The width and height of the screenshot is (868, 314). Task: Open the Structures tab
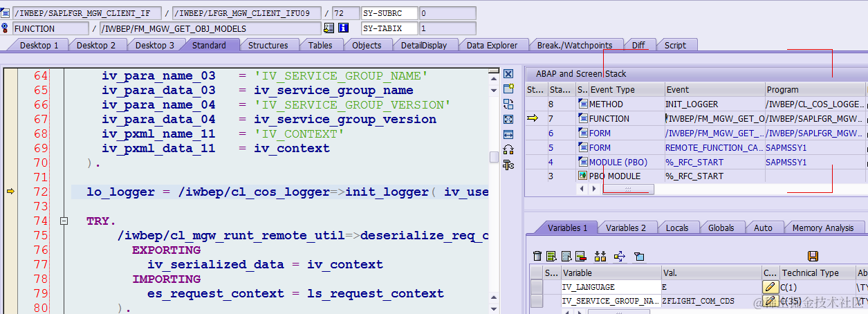click(x=268, y=45)
